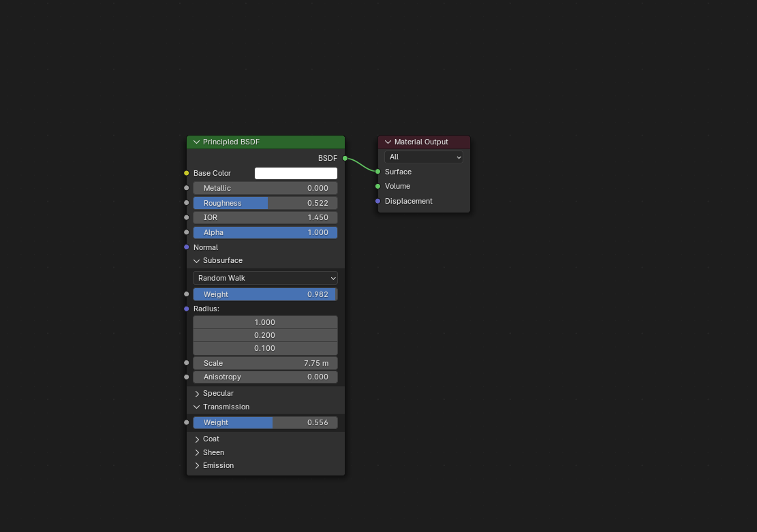757x532 pixels.
Task: Collapse the Material Output node
Action: (x=388, y=142)
